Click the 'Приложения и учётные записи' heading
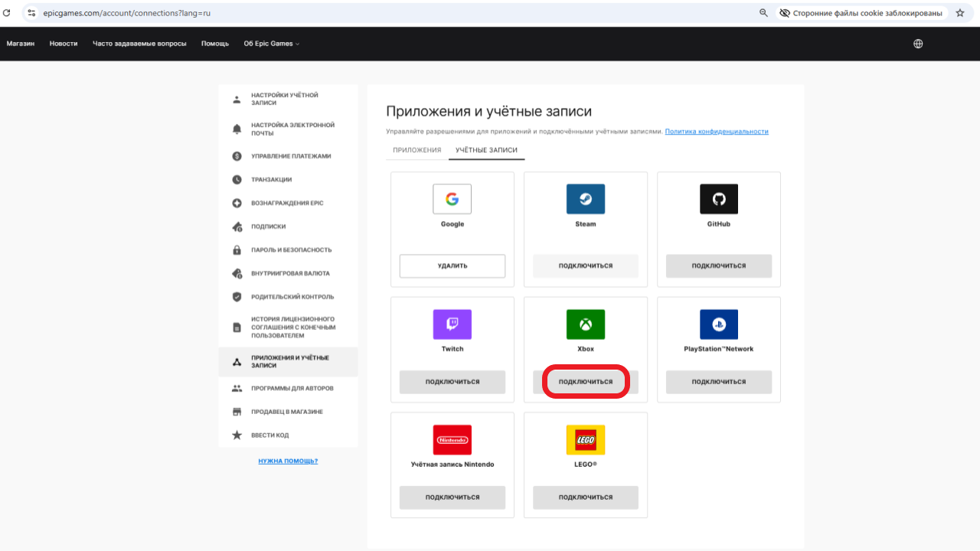980x551 pixels. (489, 111)
